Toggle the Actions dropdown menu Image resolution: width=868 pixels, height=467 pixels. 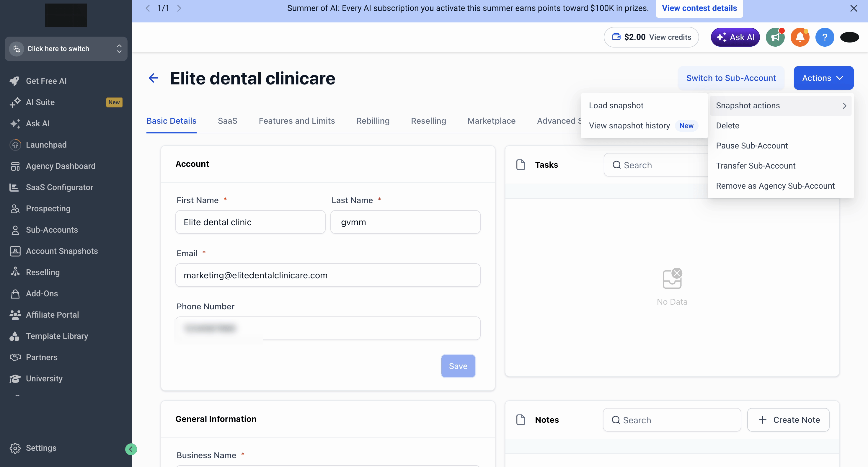click(823, 78)
